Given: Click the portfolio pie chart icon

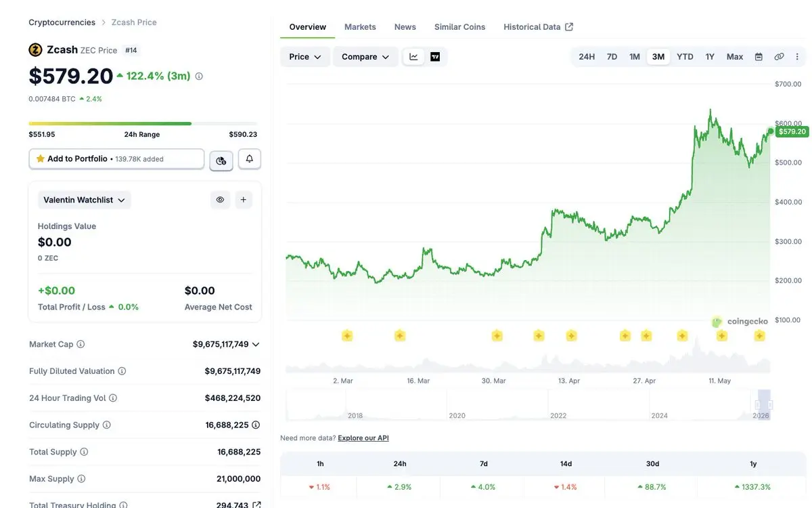Looking at the screenshot, I should [x=221, y=161].
